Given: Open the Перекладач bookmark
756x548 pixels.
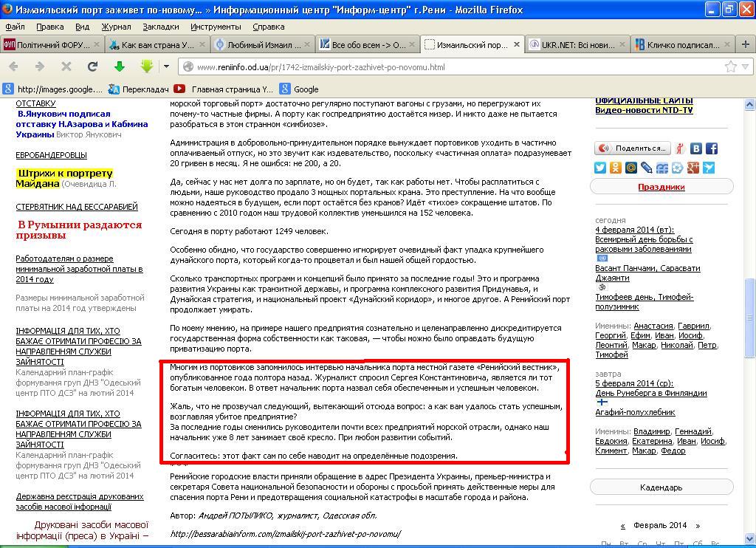Looking at the screenshot, I should 138,89.
